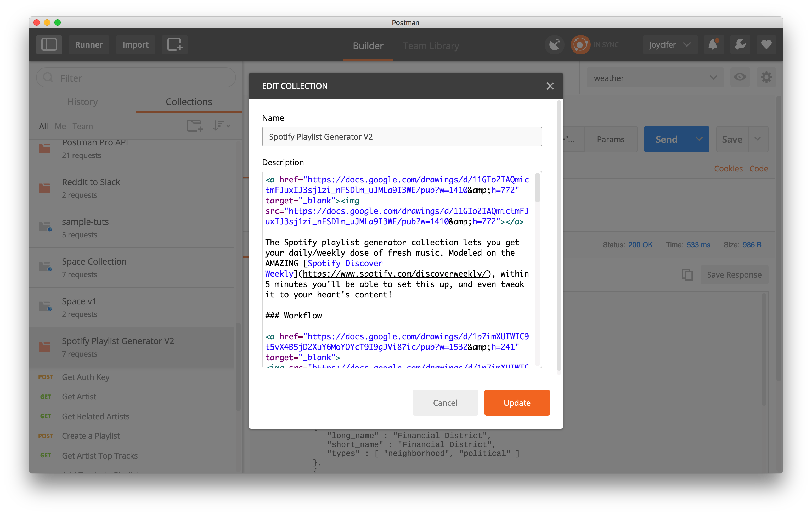The image size is (812, 515).
Task: Open manage environments gear icon
Action: point(766,78)
